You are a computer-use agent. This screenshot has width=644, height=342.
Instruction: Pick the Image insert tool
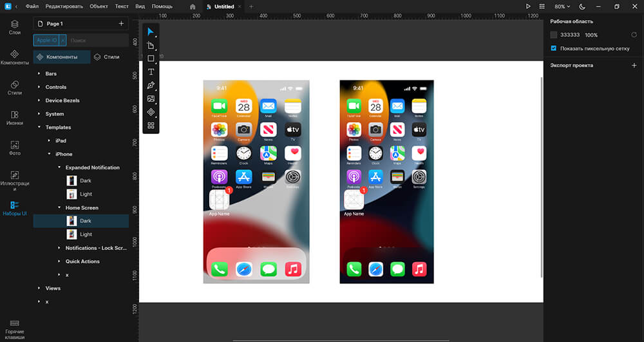pos(151,99)
